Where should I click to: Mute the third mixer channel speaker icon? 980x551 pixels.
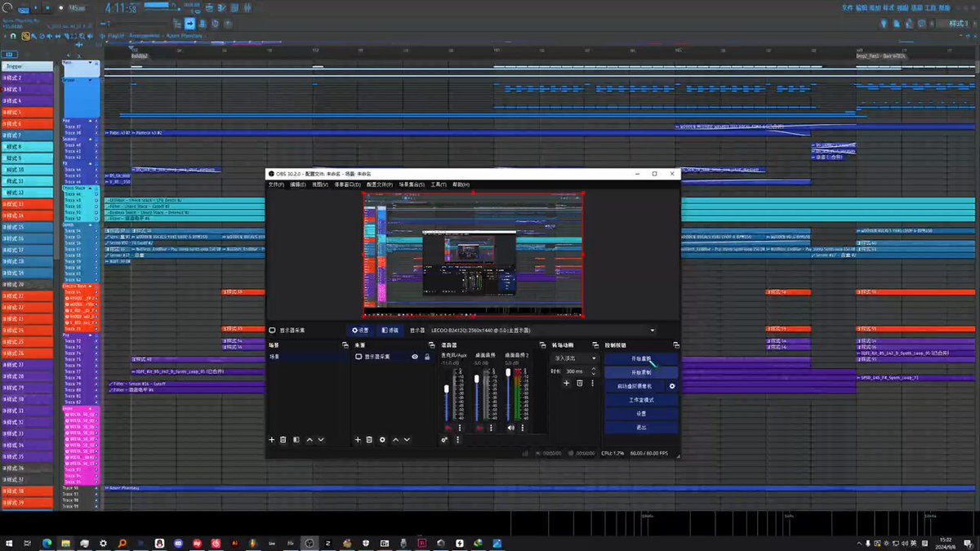[511, 428]
